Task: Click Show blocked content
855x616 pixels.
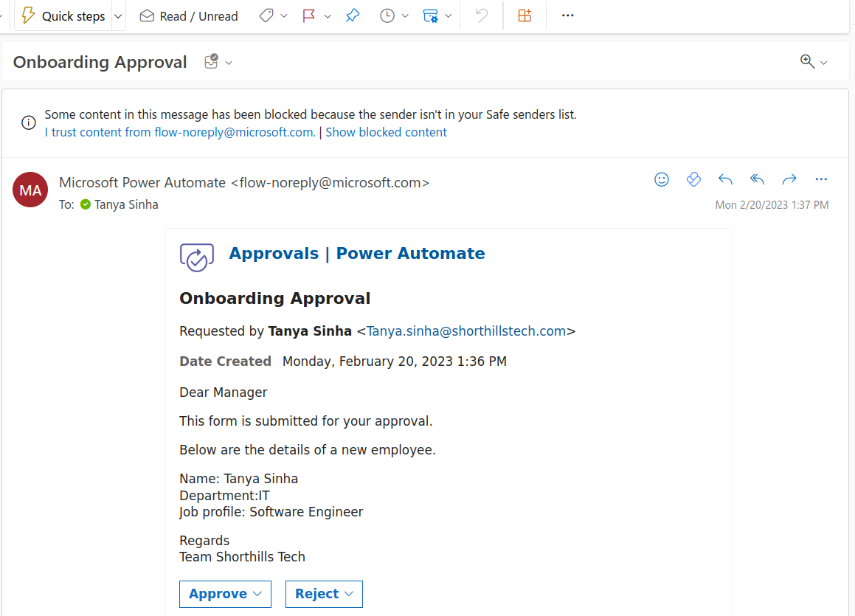Action: click(x=386, y=132)
